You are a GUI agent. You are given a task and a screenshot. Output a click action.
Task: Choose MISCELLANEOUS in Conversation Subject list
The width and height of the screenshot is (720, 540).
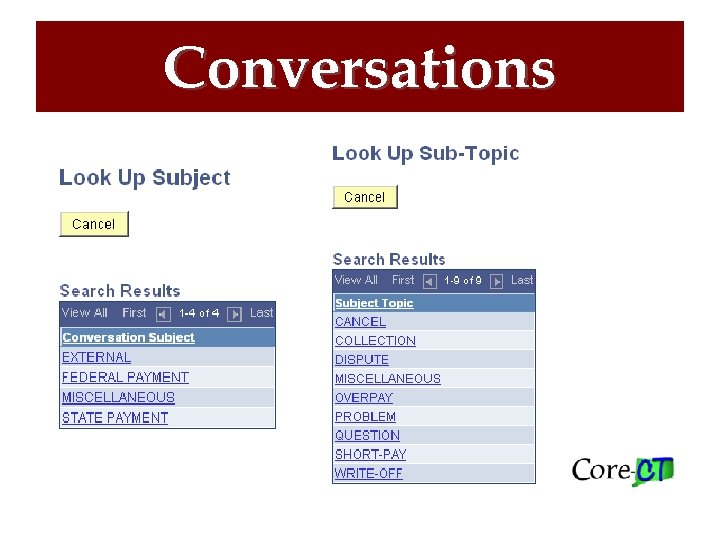pyautogui.click(x=118, y=397)
